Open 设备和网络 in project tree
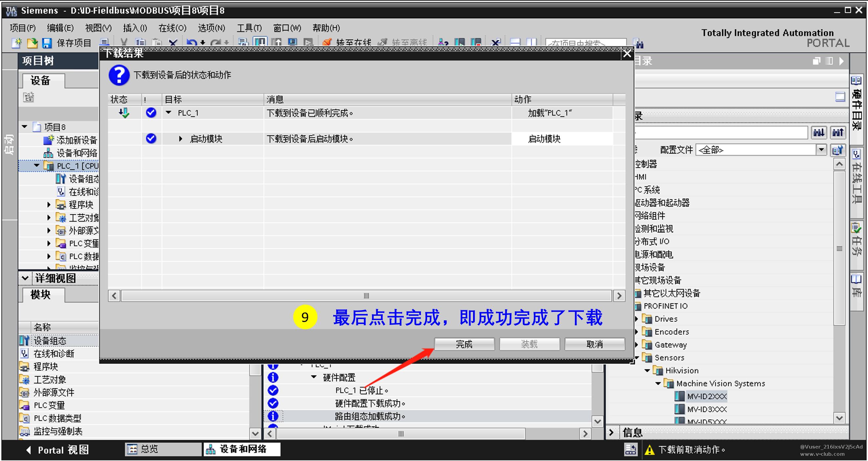This screenshot has height=461, width=868. (x=77, y=153)
